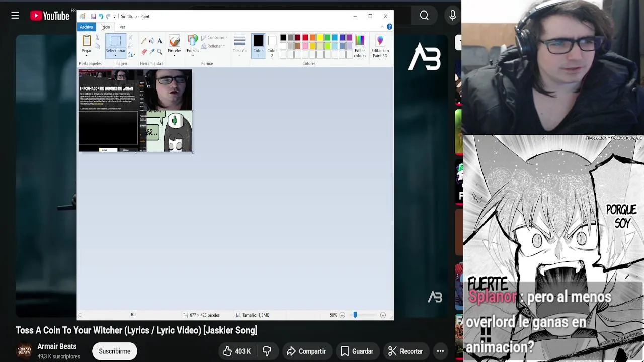Open the quick access toolbar customize arrow

115,17
